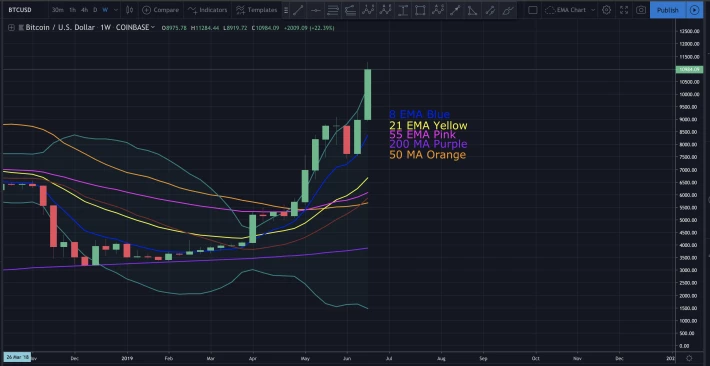This screenshot has width=710, height=366.
Task: Click the Bitcoin / U.S. Dollar chart title
Action: tap(60, 28)
